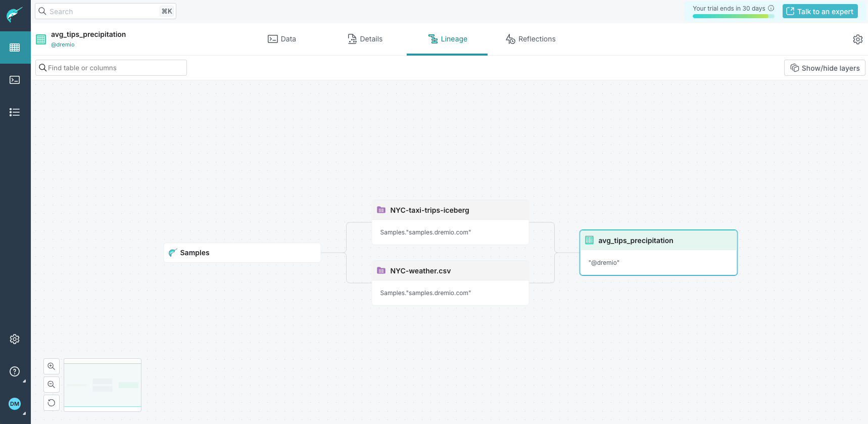Open sidebar Settings gear
The image size is (868, 424).
(x=15, y=339)
